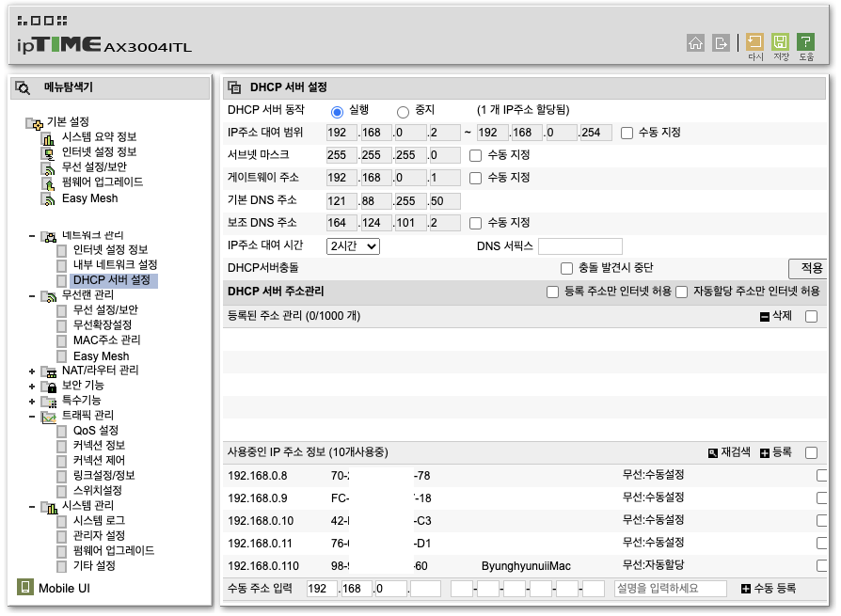Click the 트래픽 관리 graph icon
The height and width of the screenshot is (616, 841).
point(49,417)
